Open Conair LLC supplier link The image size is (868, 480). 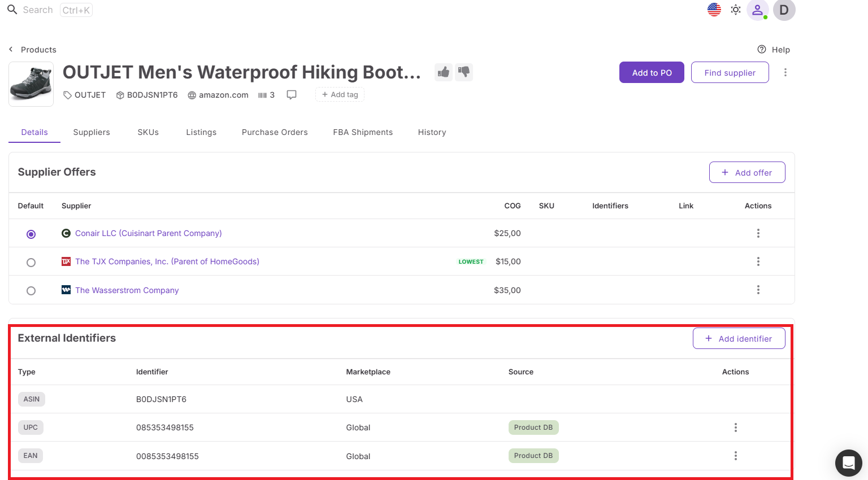coord(148,233)
